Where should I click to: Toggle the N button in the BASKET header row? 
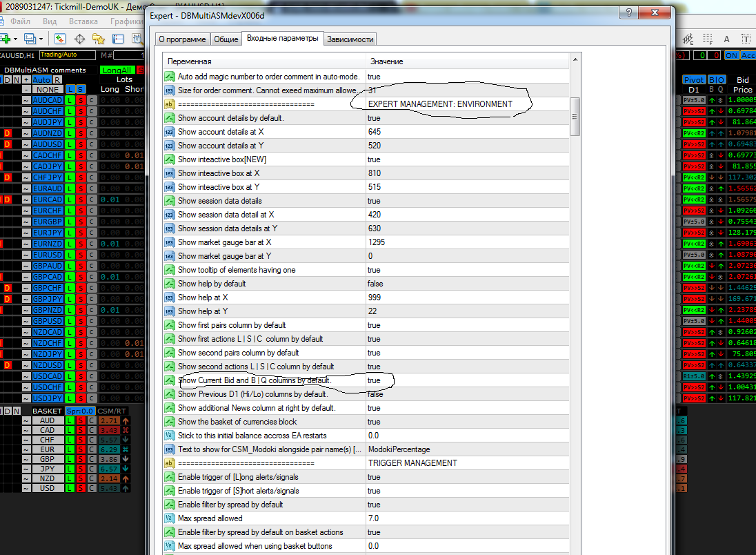(17, 411)
